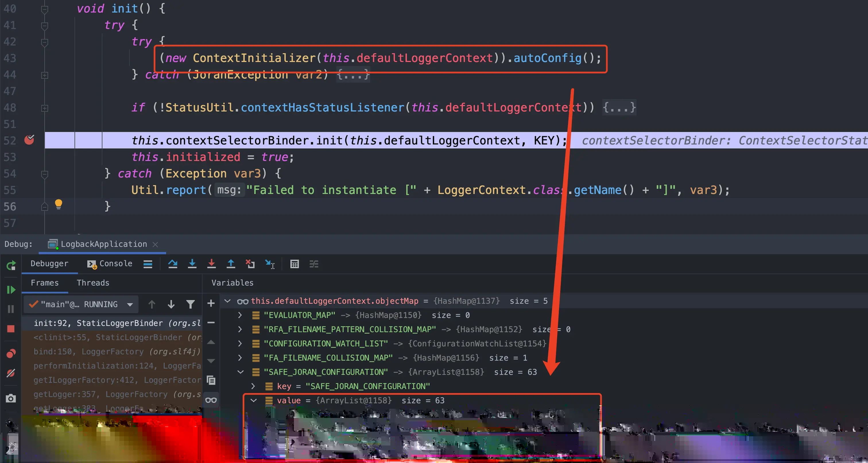Viewport: 868px width, 463px height.
Task: Select frame performInitialization:124
Action: coord(112,366)
